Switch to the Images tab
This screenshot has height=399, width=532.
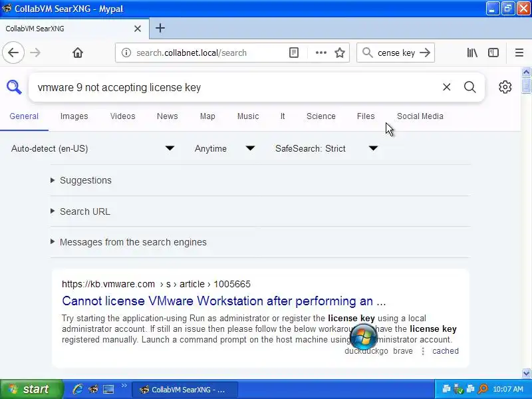(74, 116)
